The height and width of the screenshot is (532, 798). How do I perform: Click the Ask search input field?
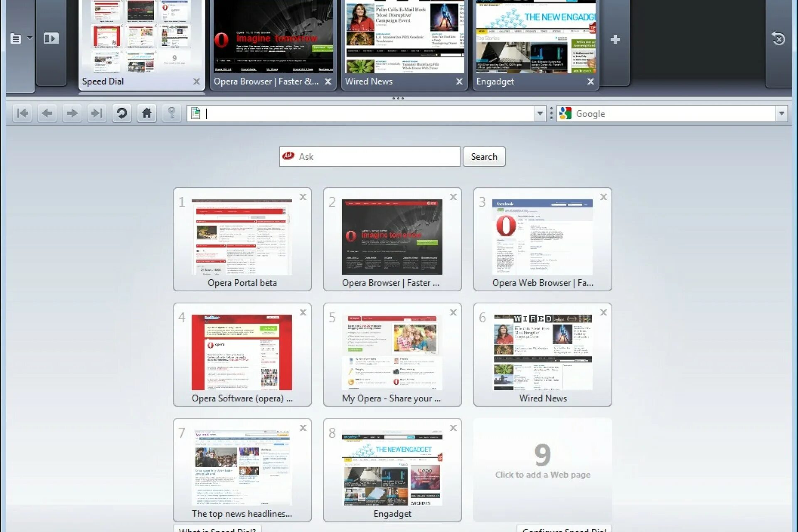369,156
